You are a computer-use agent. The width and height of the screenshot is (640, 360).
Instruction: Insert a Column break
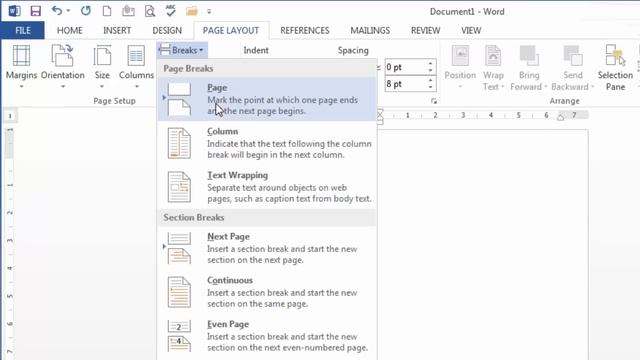267,143
